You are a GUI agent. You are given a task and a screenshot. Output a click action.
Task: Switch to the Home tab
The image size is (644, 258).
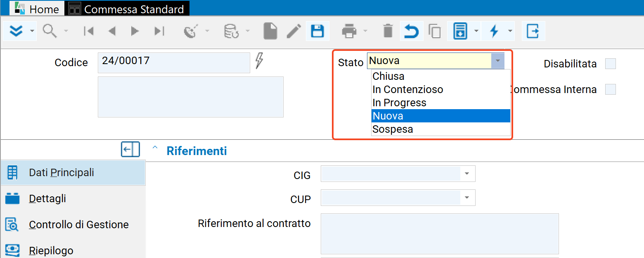[36, 9]
